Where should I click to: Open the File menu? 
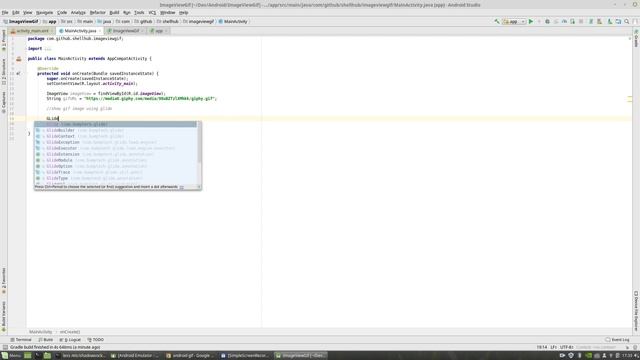5,13
